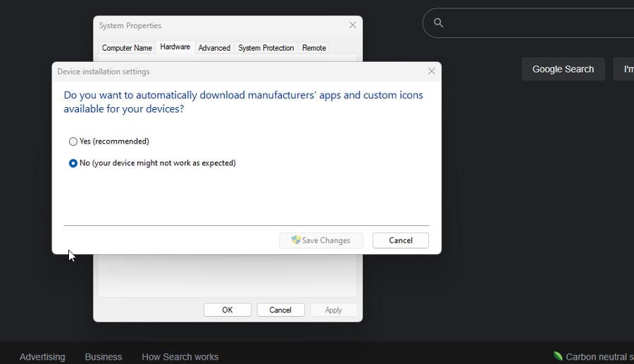
Task: Cancel the Device installation settings dialog
Action: (x=400, y=240)
